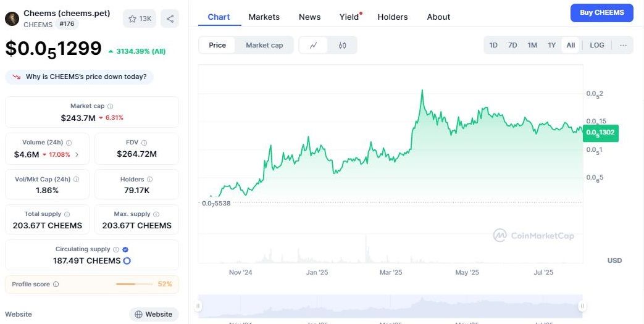This screenshot has height=324, width=644.
Task: Grab right handle of range navigator
Action: pos(582,306)
